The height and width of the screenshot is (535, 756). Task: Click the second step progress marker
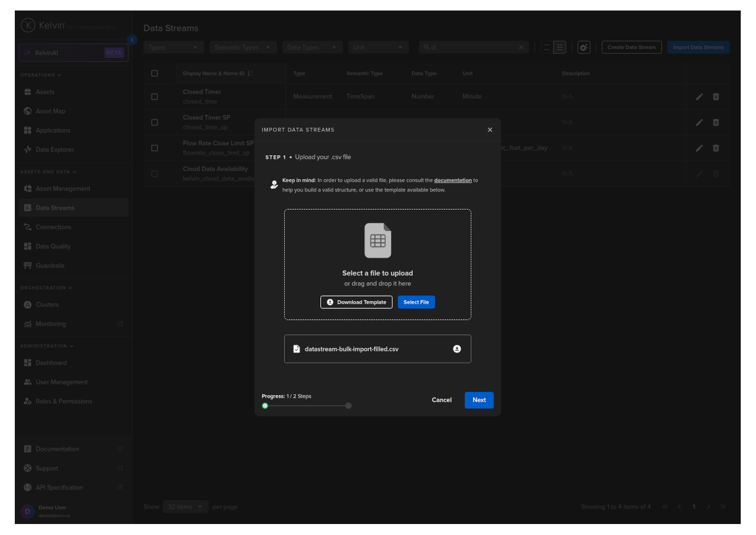(348, 406)
